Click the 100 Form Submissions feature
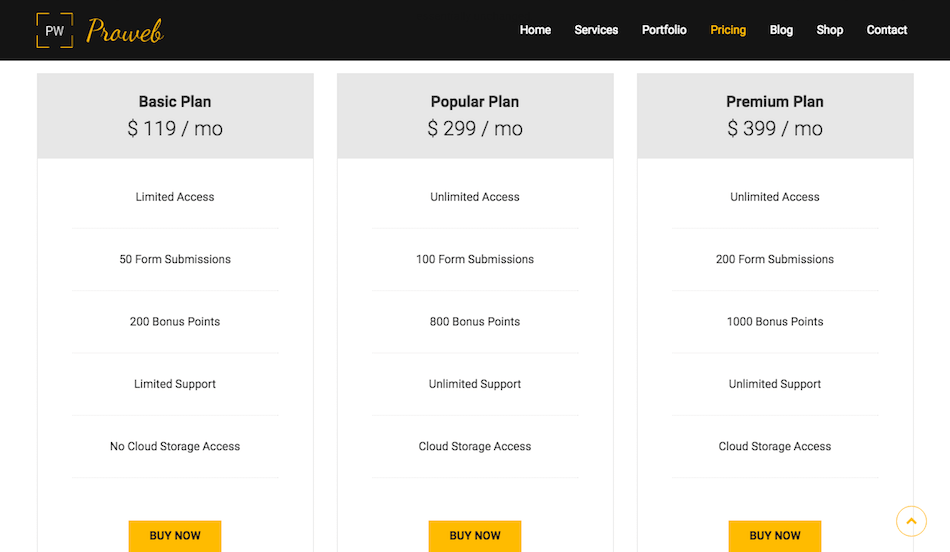The image size is (950, 552). click(x=475, y=259)
